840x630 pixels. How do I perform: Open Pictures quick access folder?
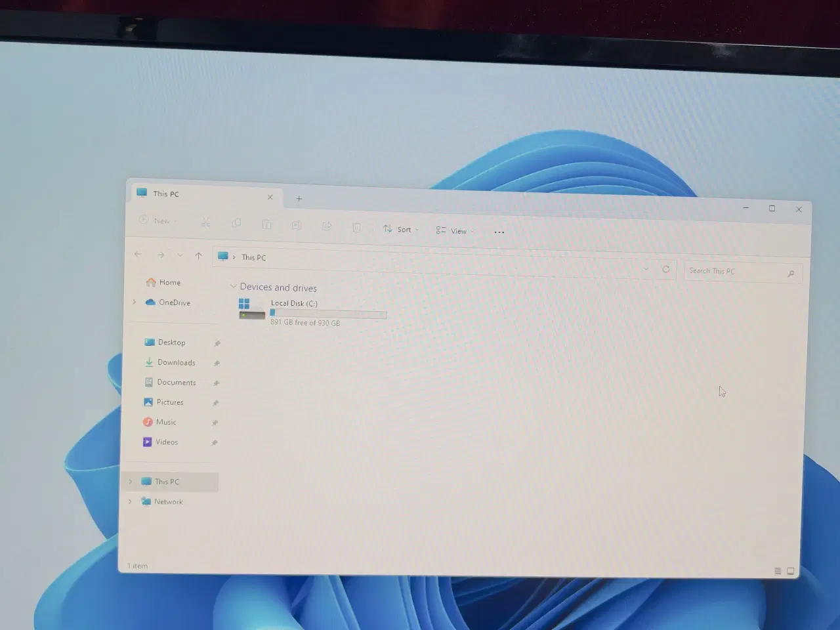tap(163, 402)
